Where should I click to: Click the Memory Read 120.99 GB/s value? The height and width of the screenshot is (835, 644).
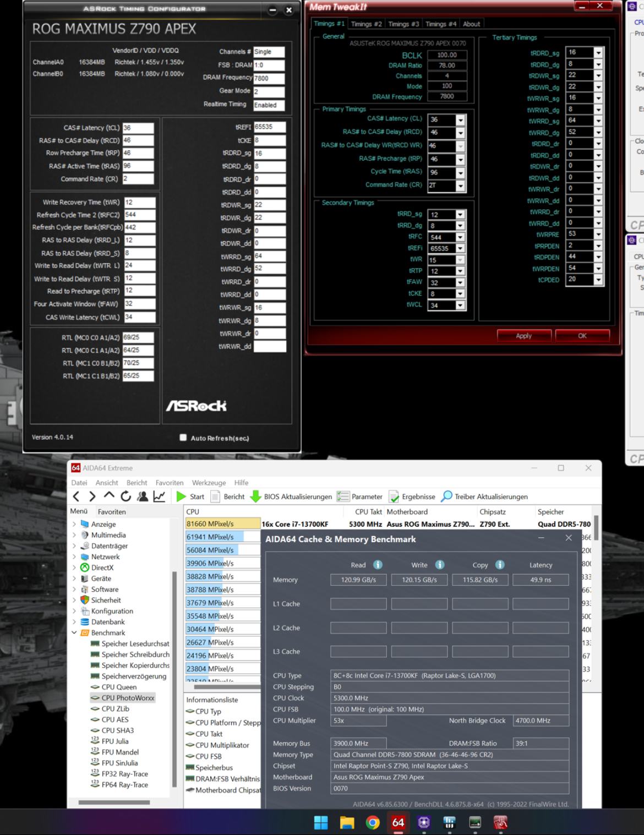coord(358,580)
